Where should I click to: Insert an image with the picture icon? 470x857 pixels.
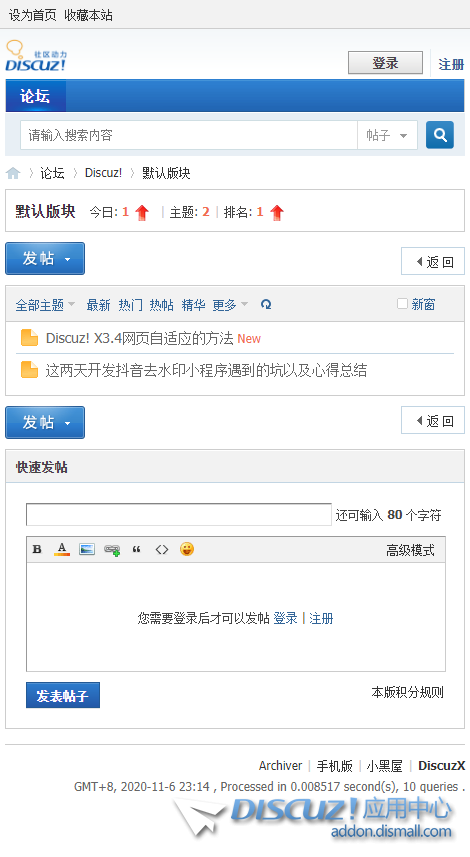click(87, 549)
